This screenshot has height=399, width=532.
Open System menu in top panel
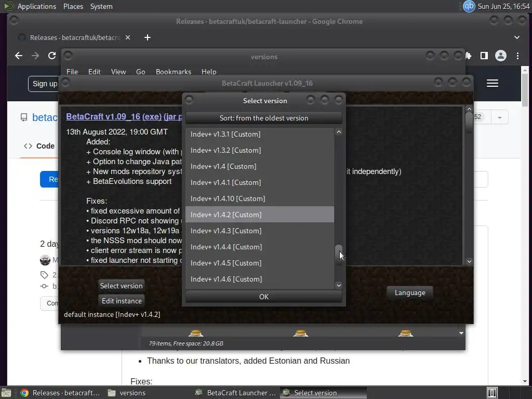[101, 6]
